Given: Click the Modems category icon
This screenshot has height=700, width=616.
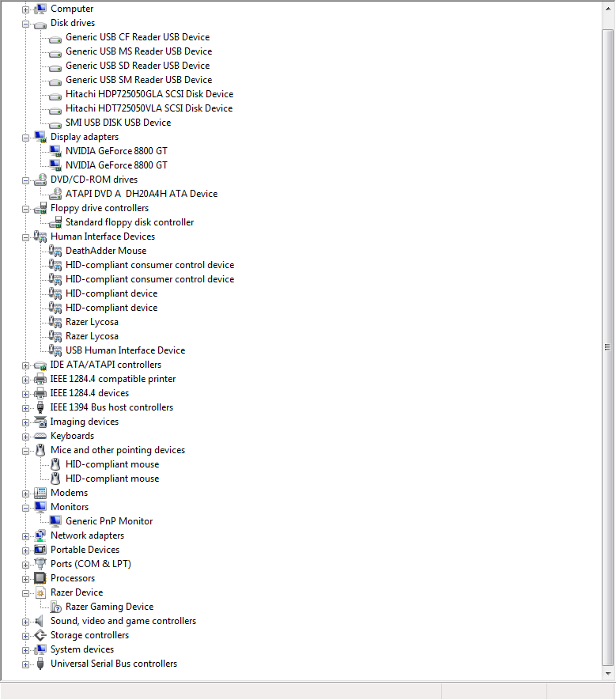Looking at the screenshot, I should coord(40,493).
